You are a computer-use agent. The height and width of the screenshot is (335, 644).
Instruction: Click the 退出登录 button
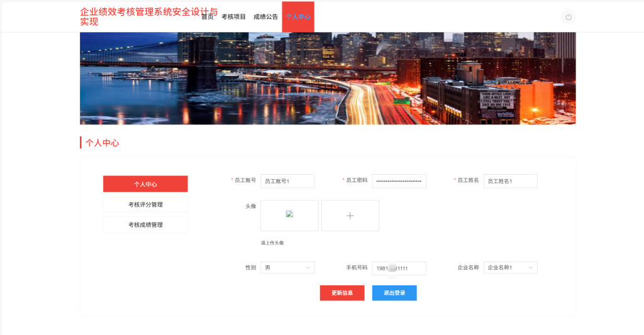394,293
